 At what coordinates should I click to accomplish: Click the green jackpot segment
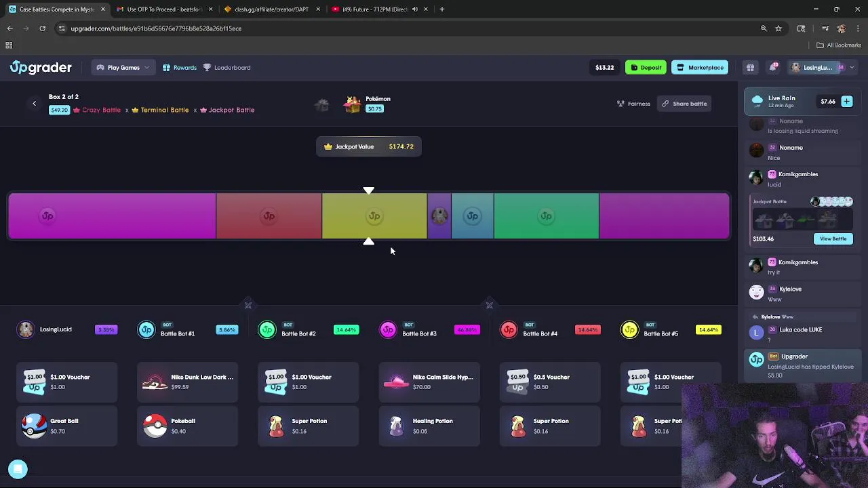coord(546,216)
